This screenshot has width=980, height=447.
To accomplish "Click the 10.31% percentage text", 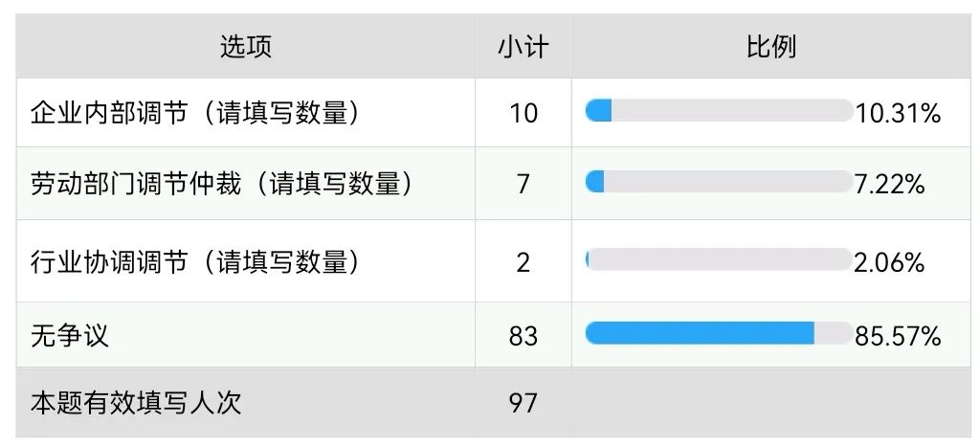I will click(899, 114).
